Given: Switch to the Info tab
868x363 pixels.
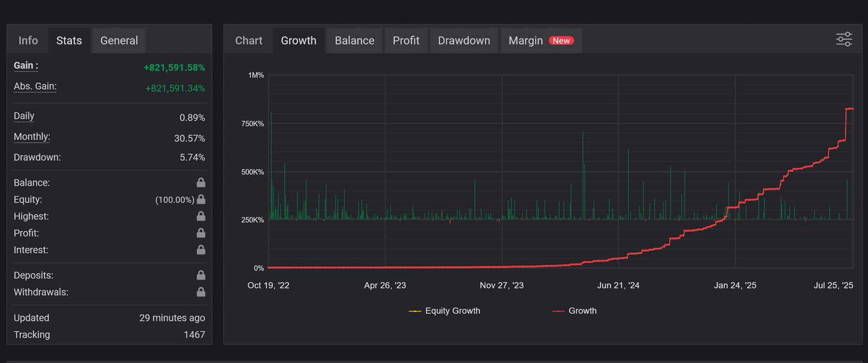Looking at the screenshot, I should 28,40.
